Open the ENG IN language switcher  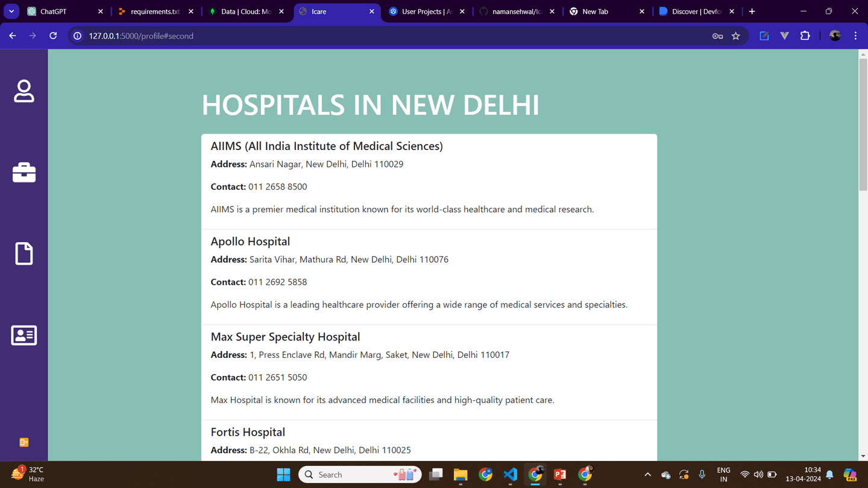[723, 475]
